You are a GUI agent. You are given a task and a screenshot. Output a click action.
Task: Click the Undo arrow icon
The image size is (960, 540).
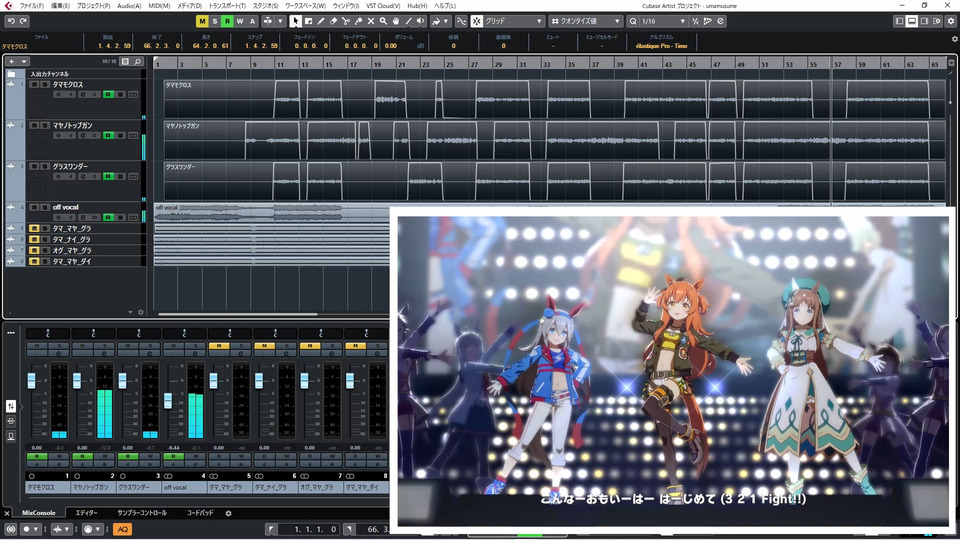click(11, 21)
